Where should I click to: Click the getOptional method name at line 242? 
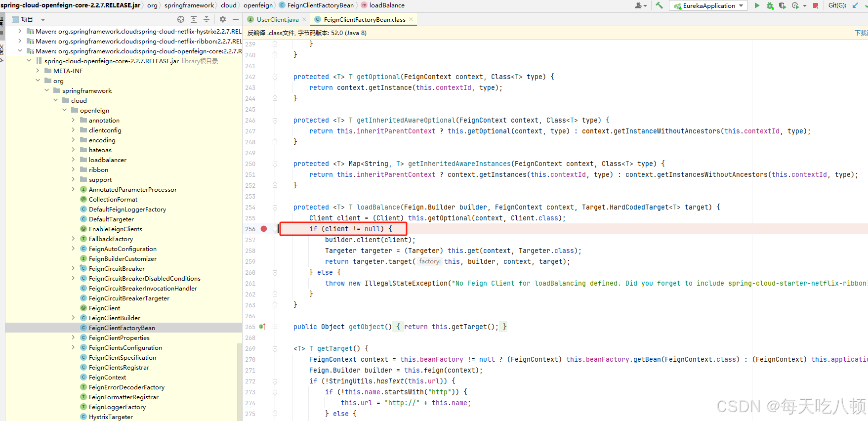(378, 77)
